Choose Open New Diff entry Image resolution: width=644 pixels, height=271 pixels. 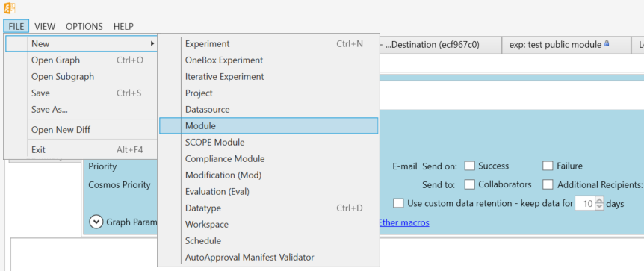coord(81,130)
